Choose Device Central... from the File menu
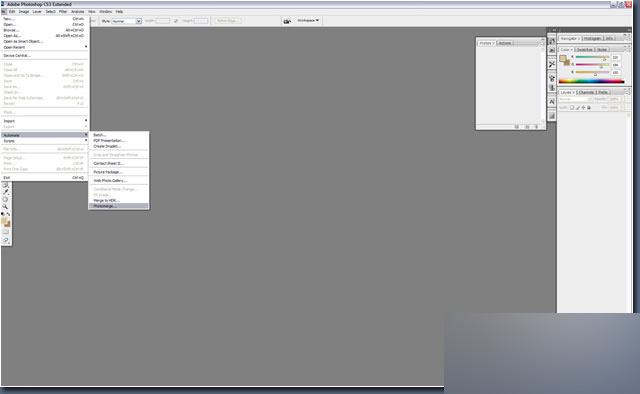Viewport: 640px width, 394px height. pos(44,56)
